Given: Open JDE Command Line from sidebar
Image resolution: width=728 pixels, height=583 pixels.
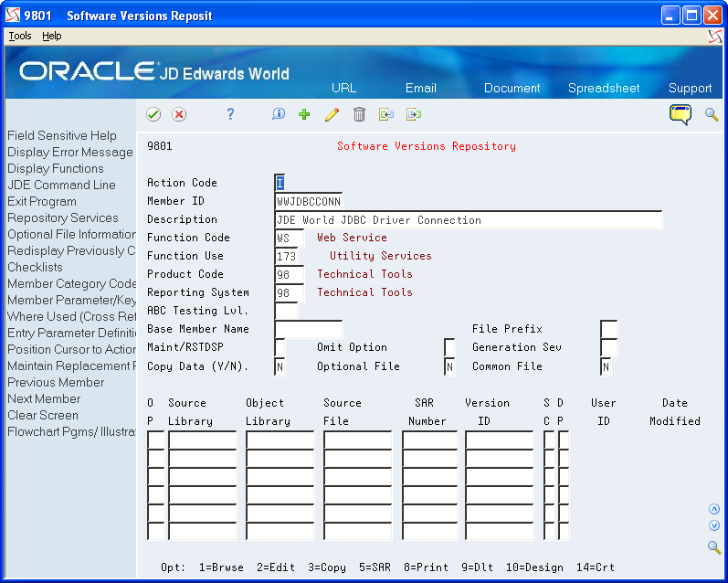Looking at the screenshot, I should (61, 185).
